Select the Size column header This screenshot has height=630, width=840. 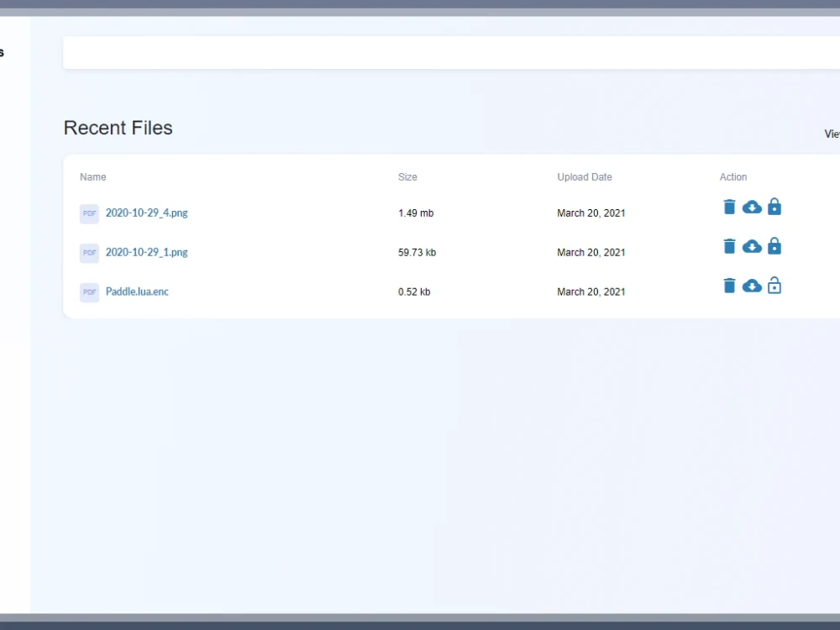407,176
